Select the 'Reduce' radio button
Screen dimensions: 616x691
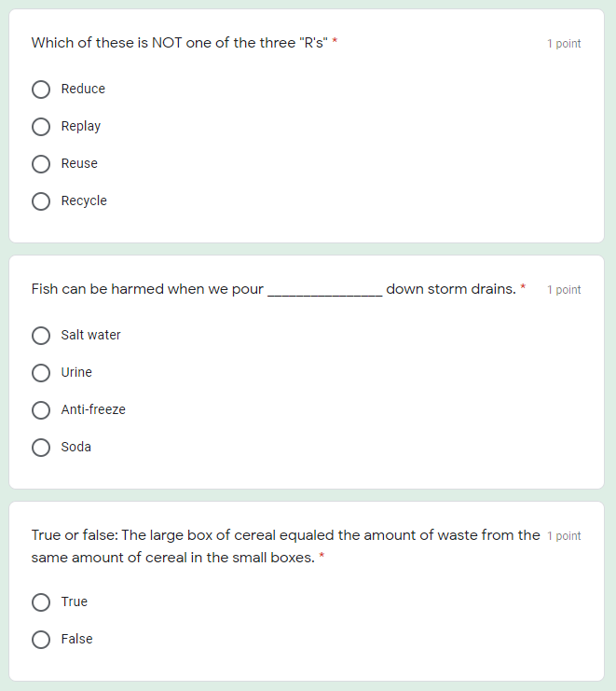pos(41,90)
